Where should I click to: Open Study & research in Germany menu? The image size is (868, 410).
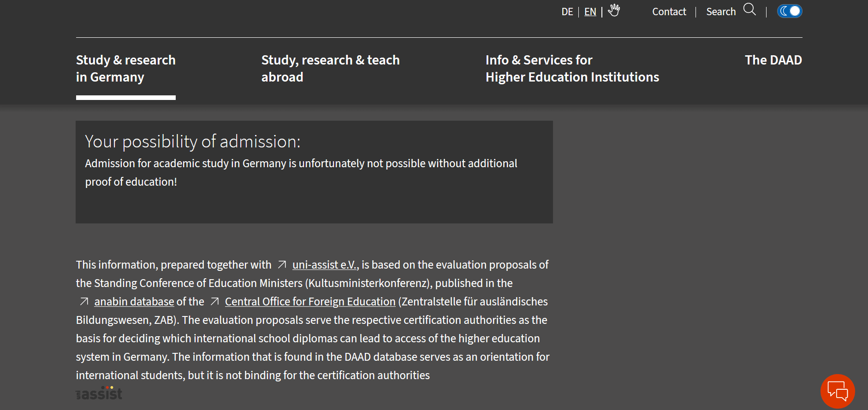[x=126, y=69]
